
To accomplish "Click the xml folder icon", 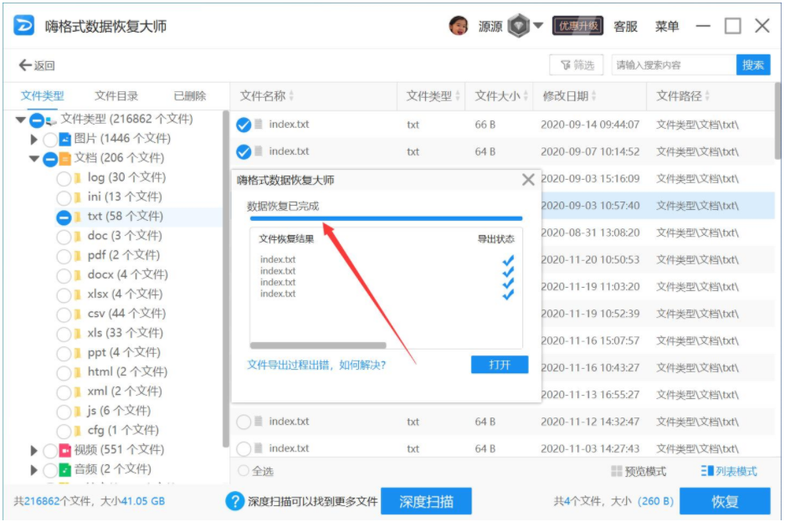I will pyautogui.click(x=78, y=392).
